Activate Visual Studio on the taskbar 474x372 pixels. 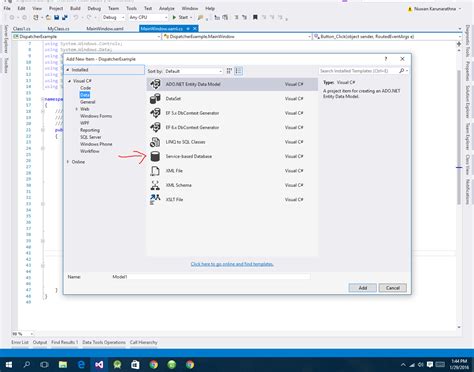coord(99,365)
